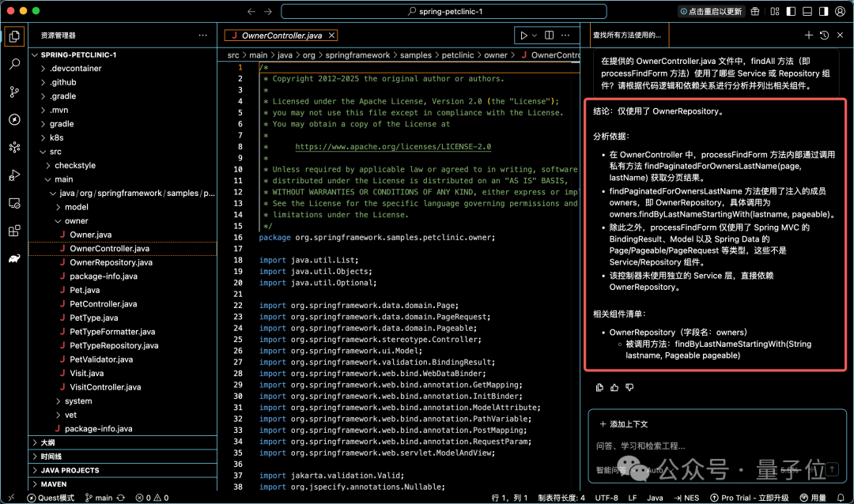Run OwnerController.java with the play button

click(524, 36)
